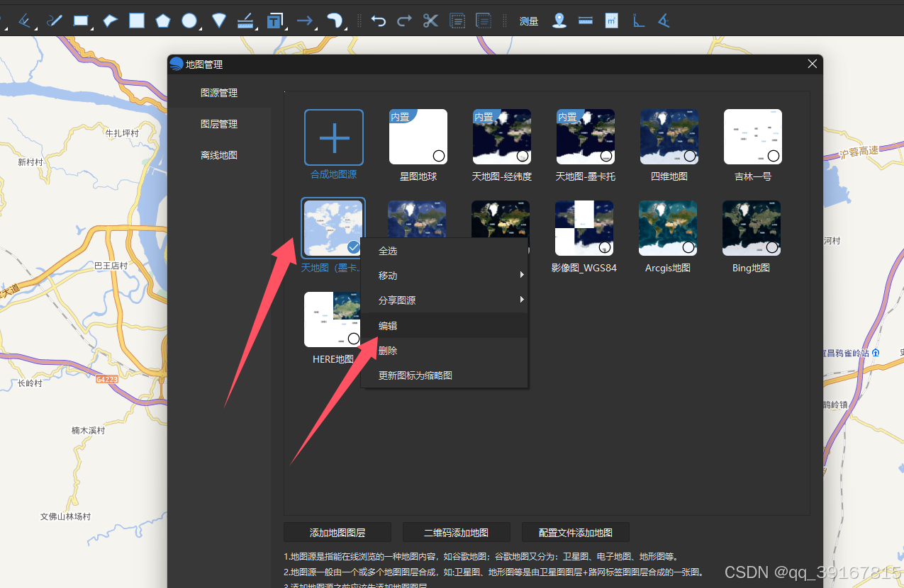Click the 天地图-经纬度 label text
Image resolution: width=904 pixels, height=588 pixels.
click(502, 176)
